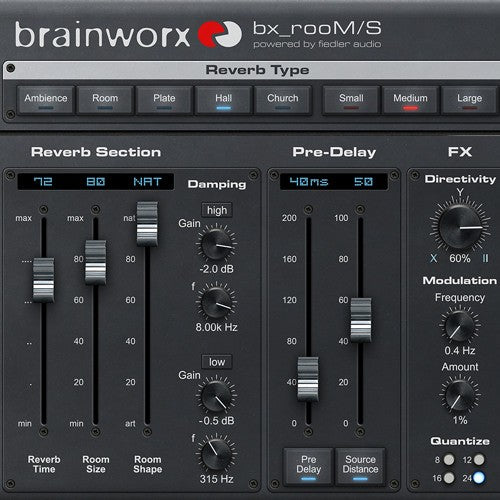Viewport: 500px width, 500px height.
Task: Click the Modulation Amount knob
Action: click(459, 395)
